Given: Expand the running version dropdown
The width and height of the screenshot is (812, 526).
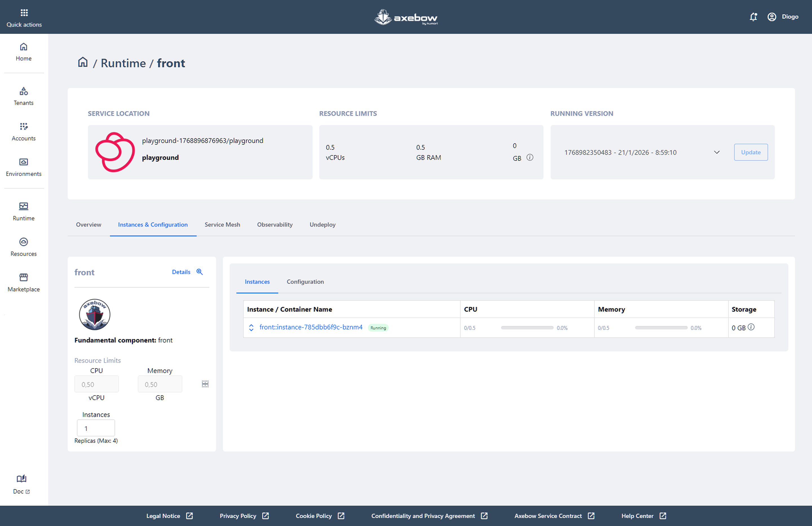Looking at the screenshot, I should (x=716, y=152).
